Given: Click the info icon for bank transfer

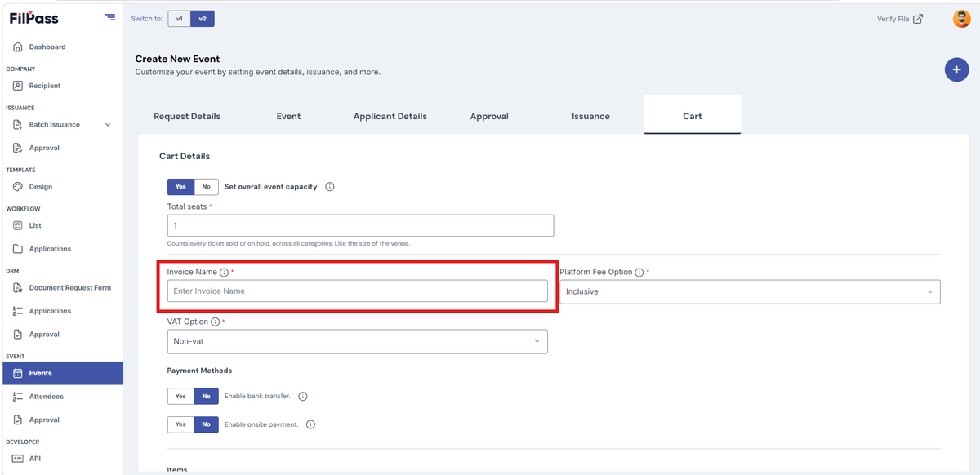Looking at the screenshot, I should [x=302, y=397].
